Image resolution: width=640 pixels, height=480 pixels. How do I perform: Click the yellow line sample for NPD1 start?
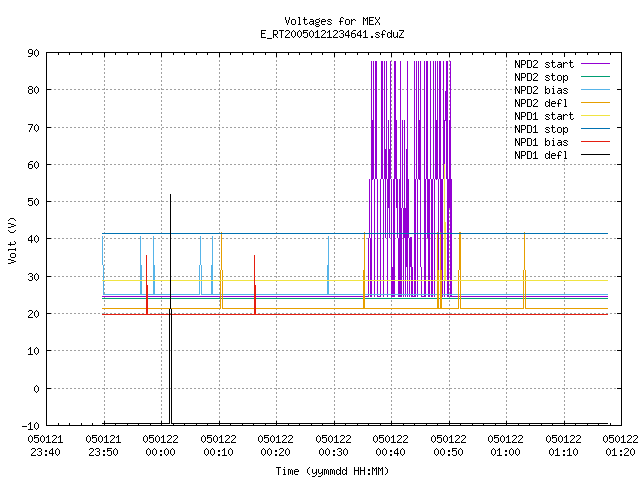(595, 116)
